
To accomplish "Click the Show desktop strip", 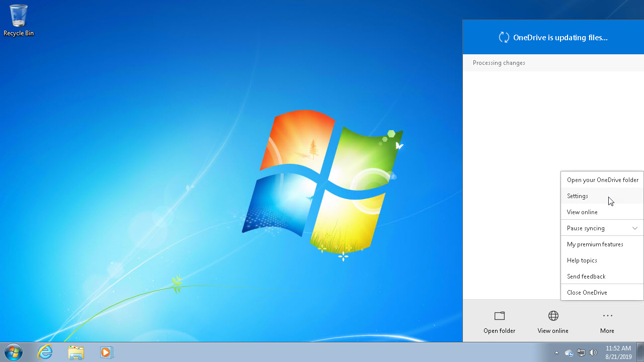I will 640,352.
